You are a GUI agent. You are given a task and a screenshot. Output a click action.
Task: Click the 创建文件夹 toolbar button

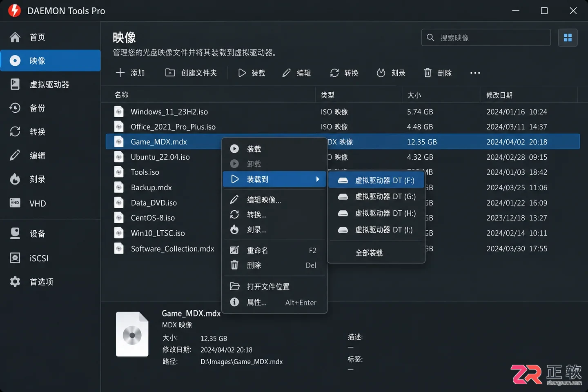click(x=191, y=73)
